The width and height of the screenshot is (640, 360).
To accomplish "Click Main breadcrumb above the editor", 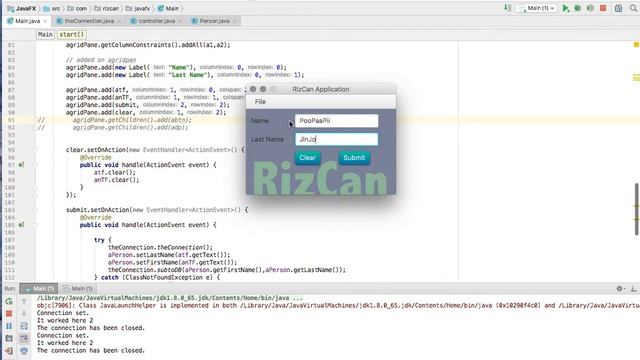I will point(45,35).
